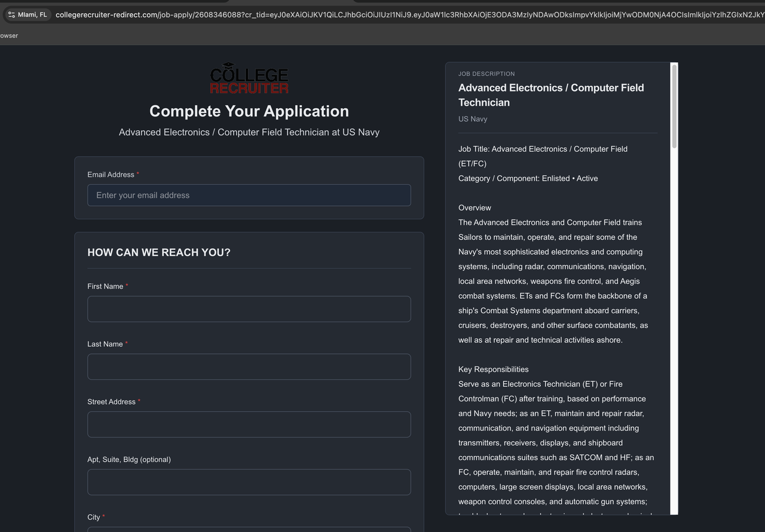Click into the First Name field
Viewport: 765px width, 532px height.
(x=249, y=309)
